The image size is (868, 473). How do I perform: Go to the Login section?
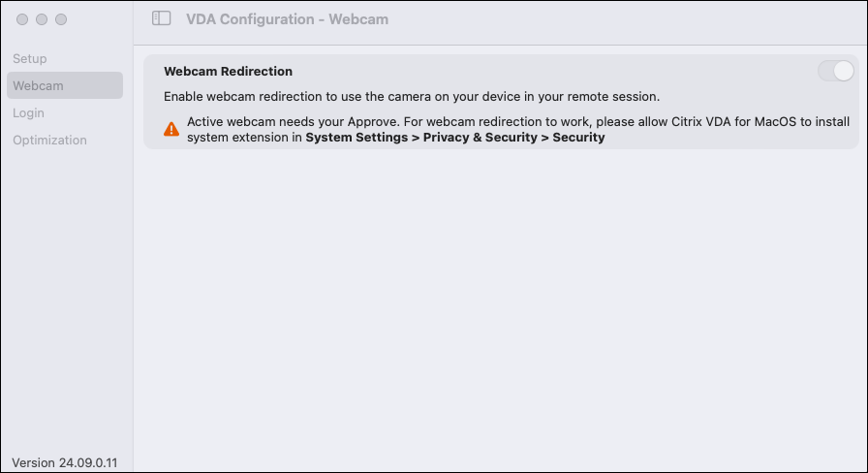29,113
